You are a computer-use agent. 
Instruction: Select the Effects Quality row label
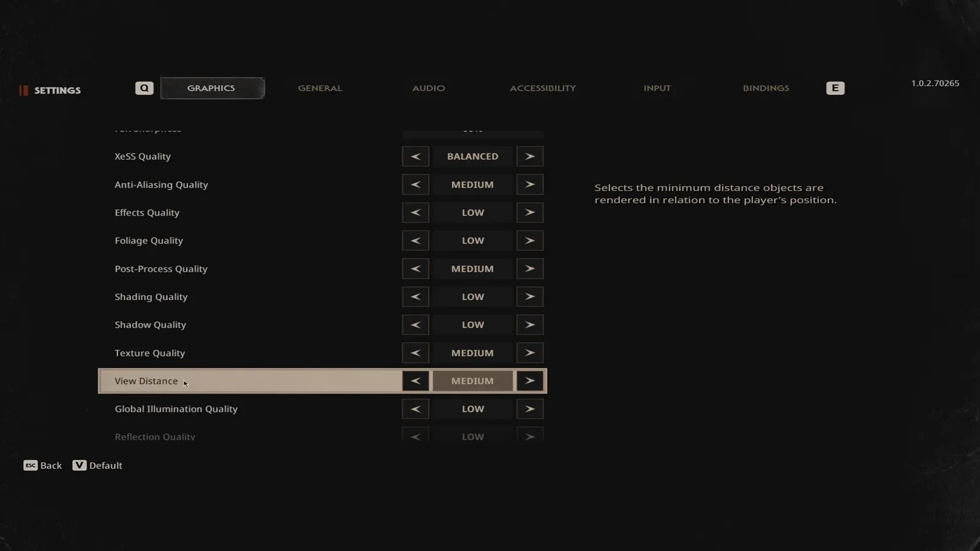point(147,213)
